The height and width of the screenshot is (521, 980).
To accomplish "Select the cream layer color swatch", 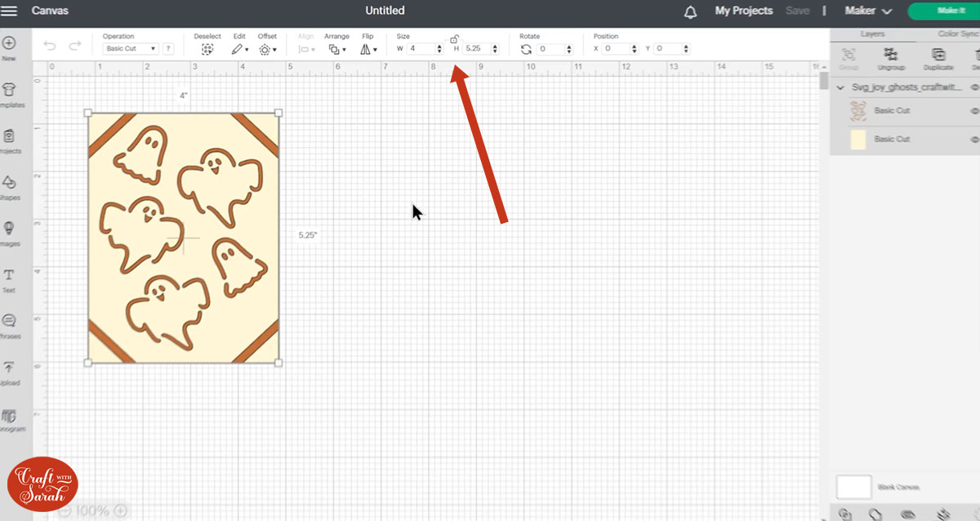I will pyautogui.click(x=857, y=139).
